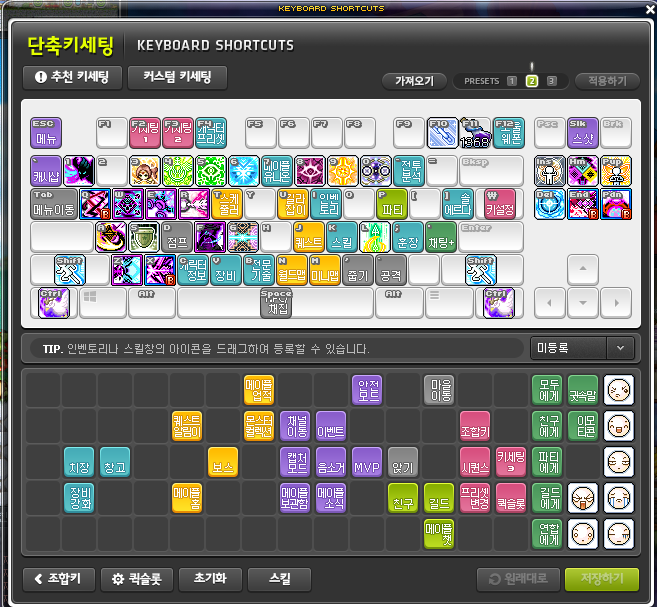Select the 캐시샵 key on backtick
Image resolution: width=657 pixels, height=607 pixels.
pyautogui.click(x=46, y=171)
